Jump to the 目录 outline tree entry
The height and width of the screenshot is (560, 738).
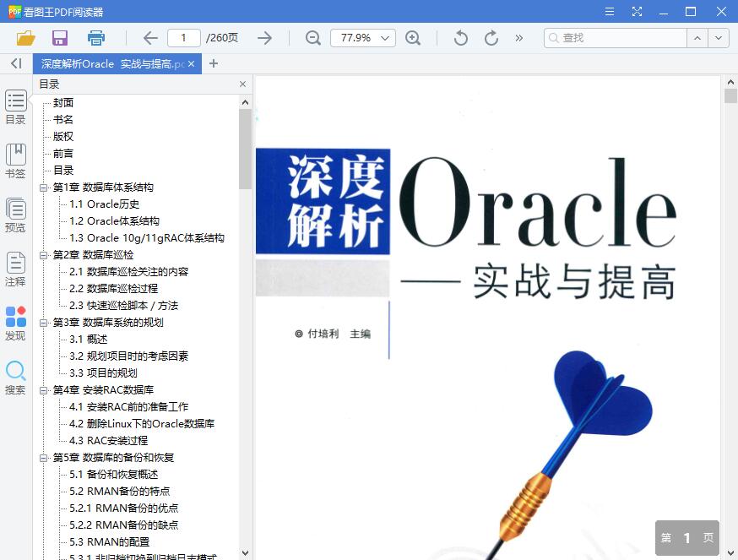[63, 171]
